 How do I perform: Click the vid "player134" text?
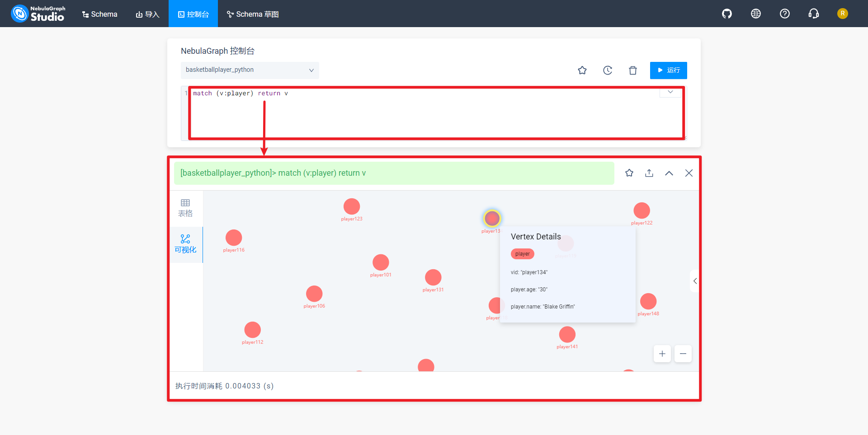tap(529, 272)
